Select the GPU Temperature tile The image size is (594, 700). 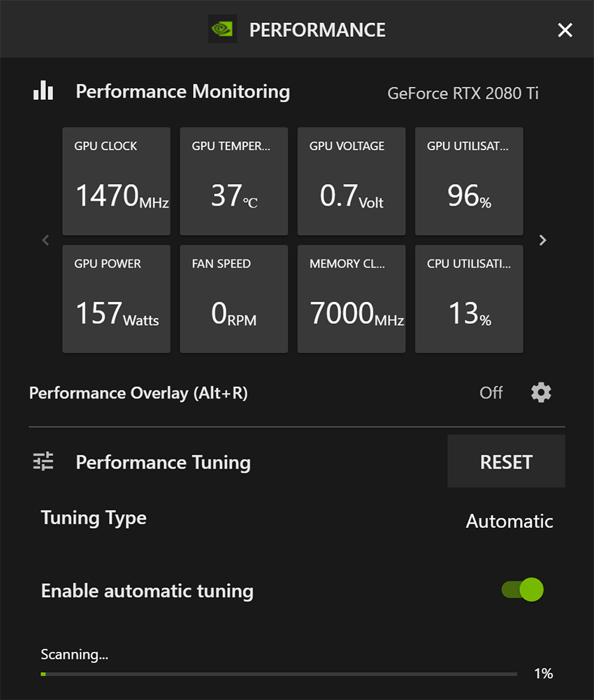click(233, 181)
